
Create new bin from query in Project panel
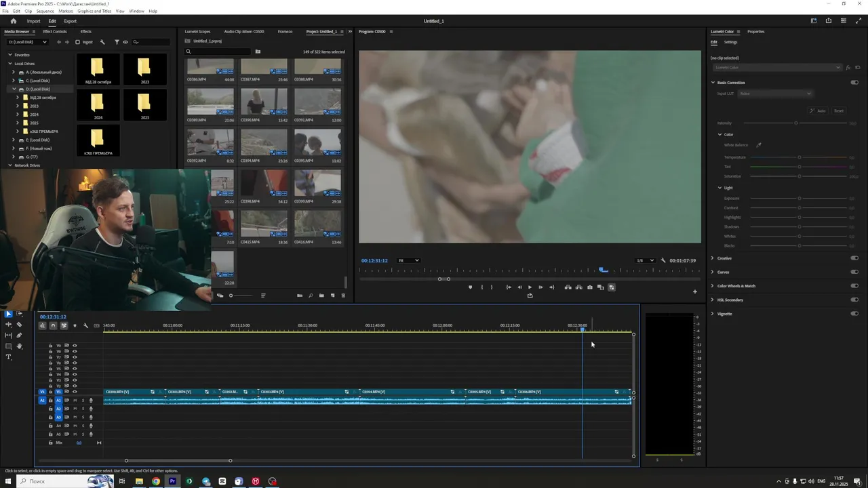[x=258, y=52]
